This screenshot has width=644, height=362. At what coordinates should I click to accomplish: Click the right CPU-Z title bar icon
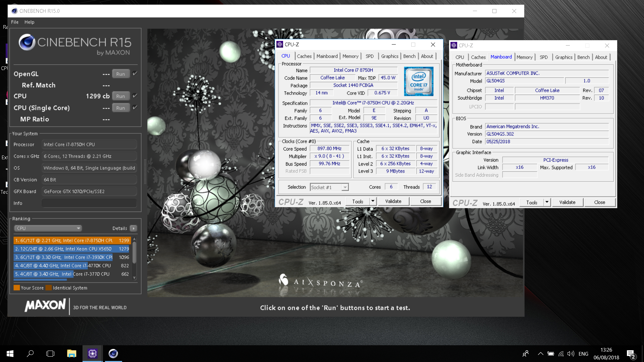click(x=454, y=45)
